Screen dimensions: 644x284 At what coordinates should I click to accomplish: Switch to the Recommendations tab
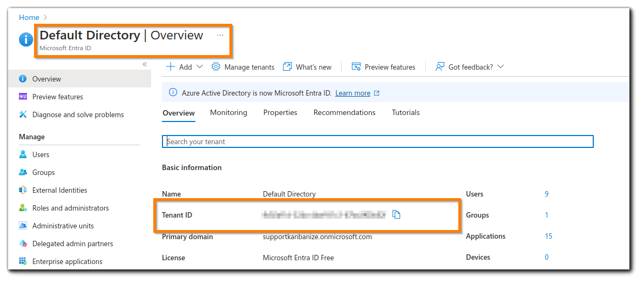(344, 112)
